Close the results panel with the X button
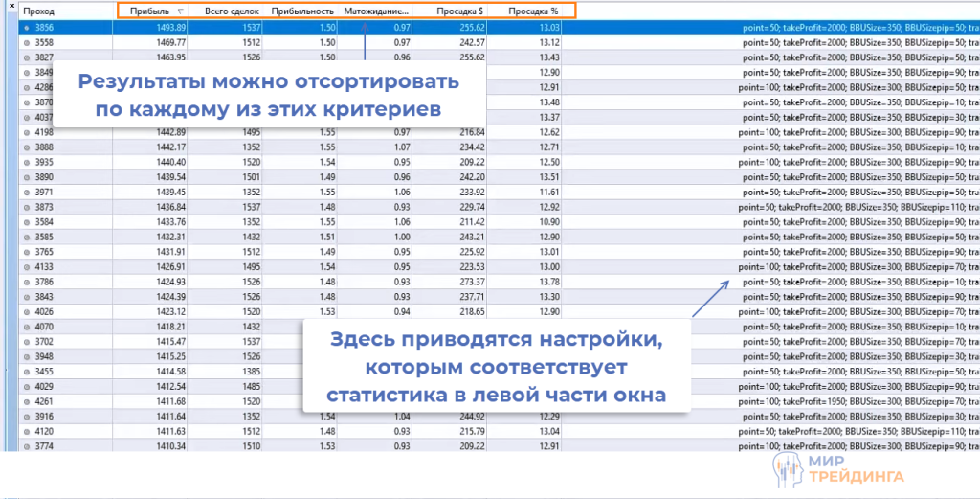The image size is (980, 499). pos(10,7)
